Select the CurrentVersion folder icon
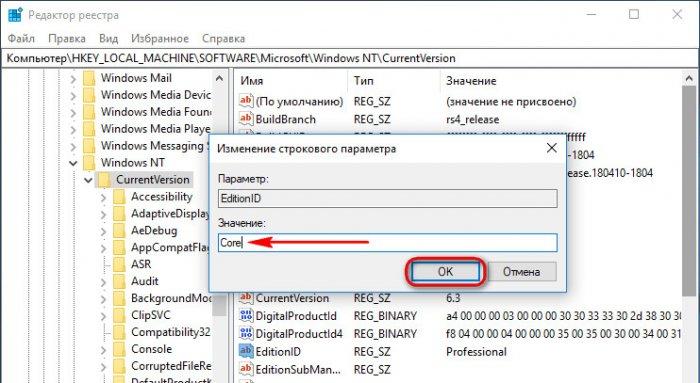Image resolution: width=700 pixels, height=383 pixels. point(104,180)
